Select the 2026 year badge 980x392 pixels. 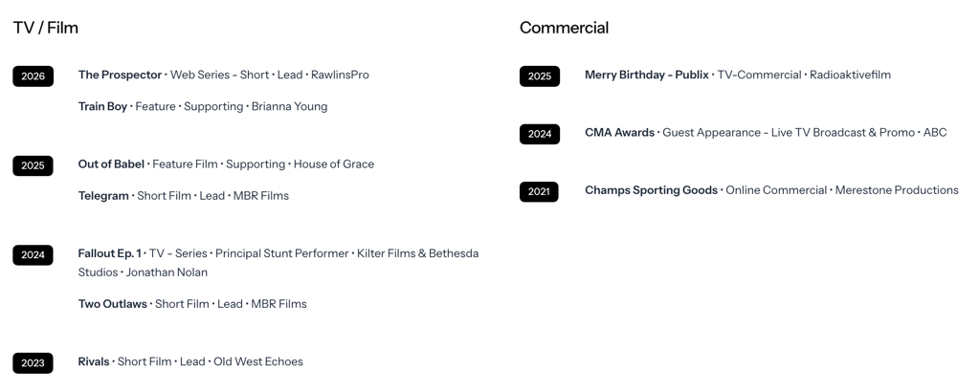tap(33, 76)
